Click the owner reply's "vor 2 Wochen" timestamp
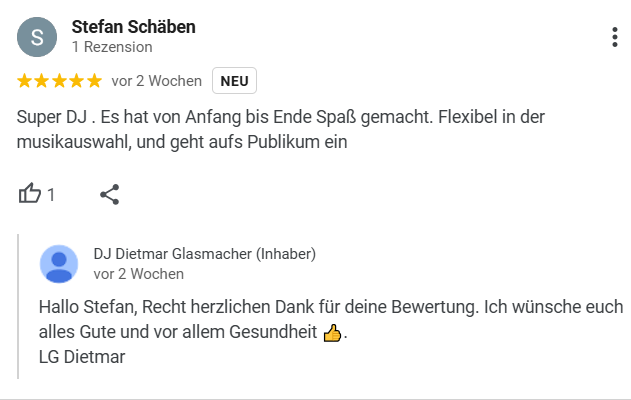Image resolution: width=631 pixels, height=400 pixels. tap(138, 274)
